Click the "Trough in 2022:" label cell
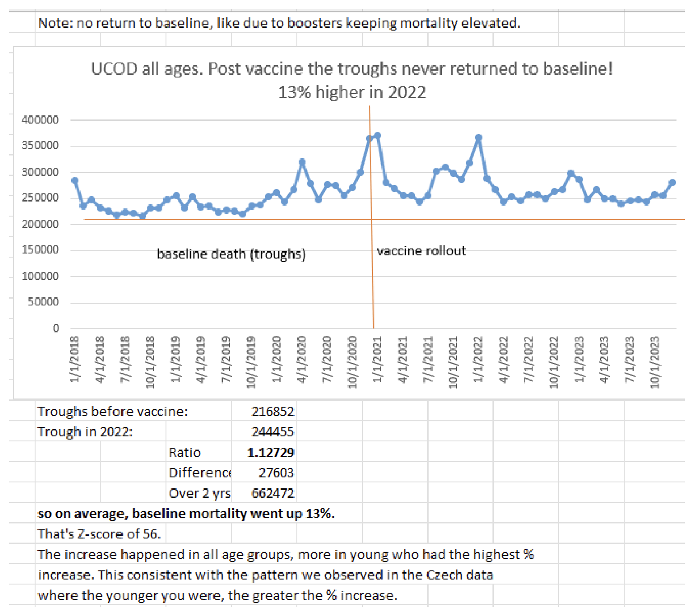 pyautogui.click(x=85, y=432)
